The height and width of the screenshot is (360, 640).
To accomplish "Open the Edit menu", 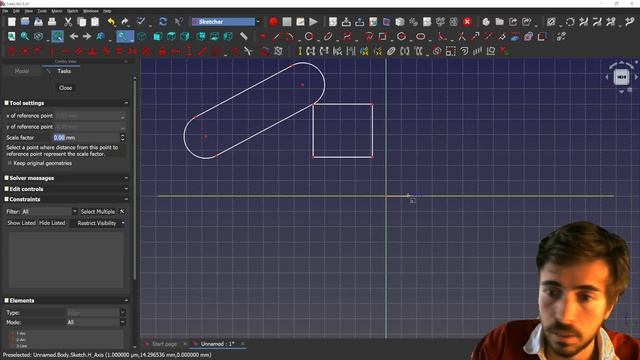I will coord(16,11).
